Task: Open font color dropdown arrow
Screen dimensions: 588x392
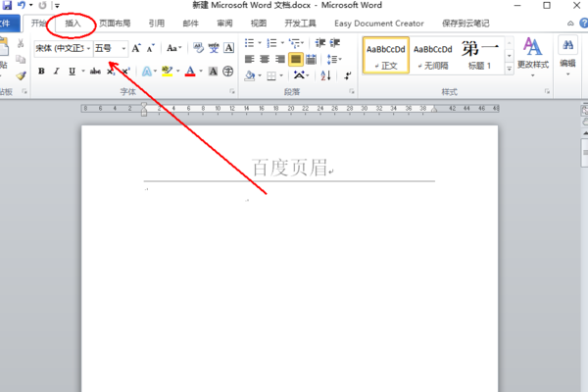Action: [x=201, y=71]
